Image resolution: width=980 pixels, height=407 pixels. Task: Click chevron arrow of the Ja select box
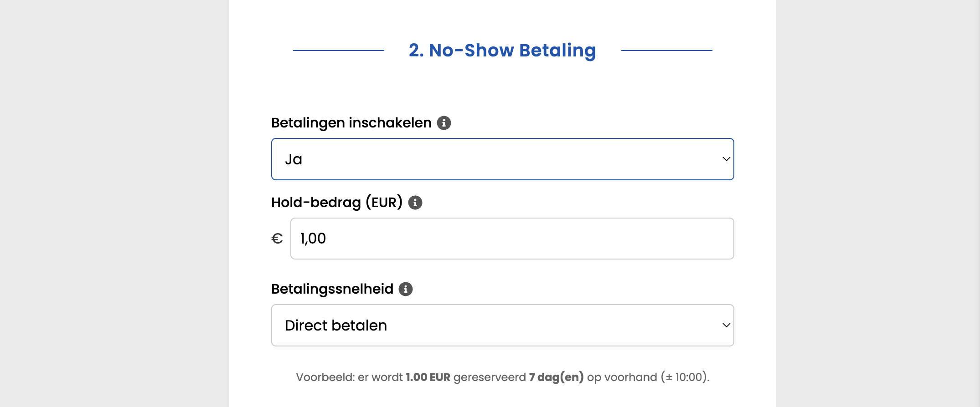726,159
